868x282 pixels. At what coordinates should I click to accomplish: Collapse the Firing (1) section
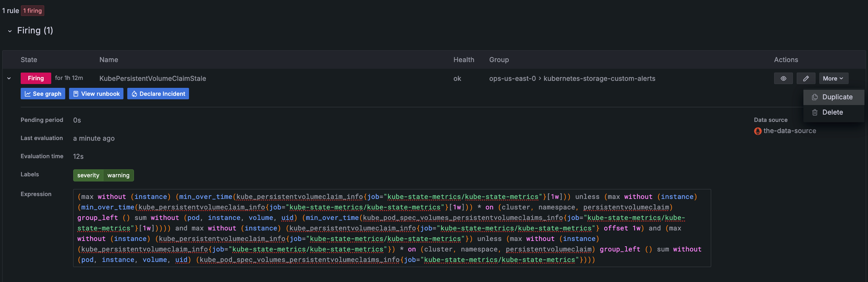[10, 31]
